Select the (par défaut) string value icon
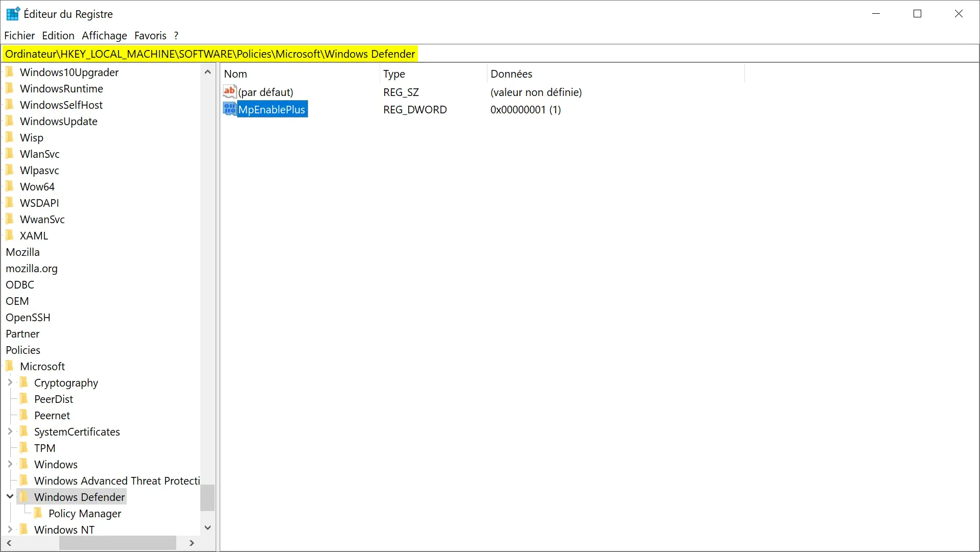This screenshot has height=552, width=980. [230, 92]
